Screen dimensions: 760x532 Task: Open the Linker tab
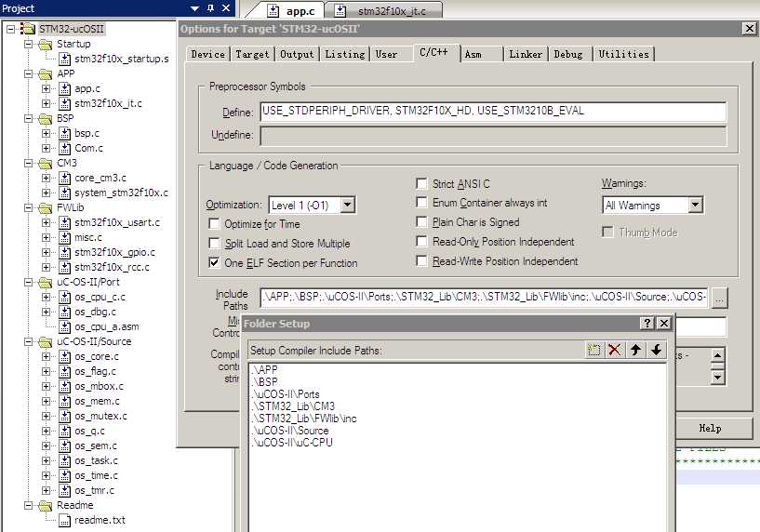coord(526,54)
